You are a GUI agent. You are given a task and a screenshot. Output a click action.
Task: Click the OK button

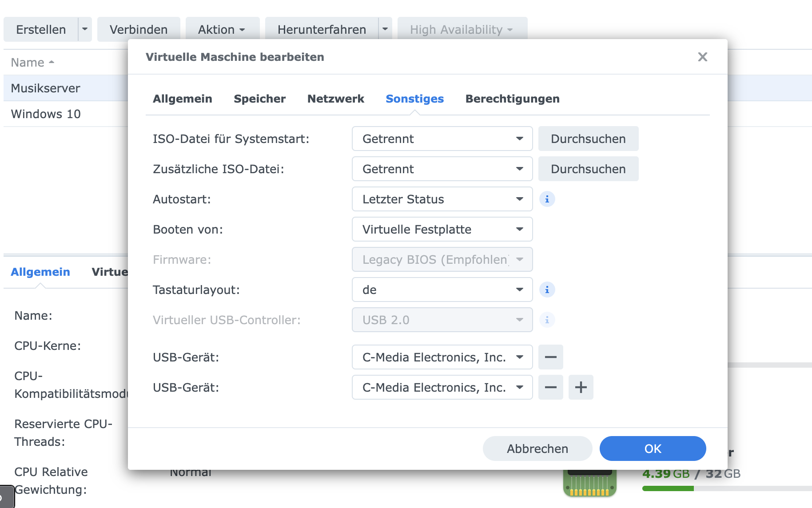[653, 448]
